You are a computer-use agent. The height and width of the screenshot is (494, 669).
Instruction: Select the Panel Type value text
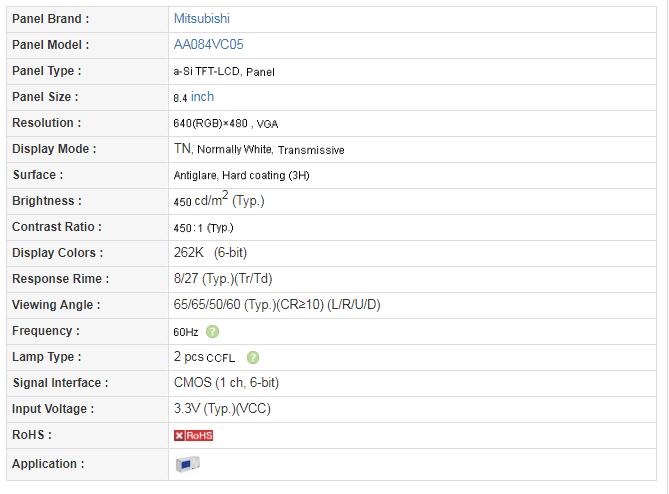224,71
